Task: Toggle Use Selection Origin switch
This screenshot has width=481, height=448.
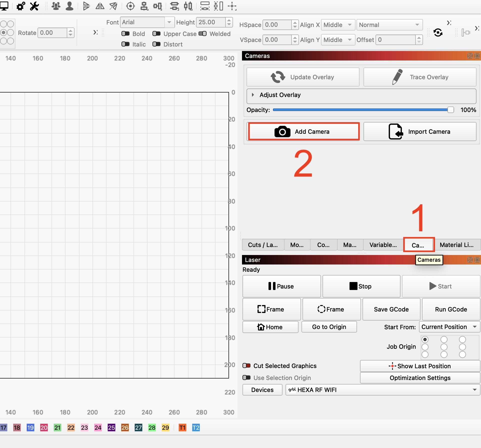Action: click(x=246, y=378)
